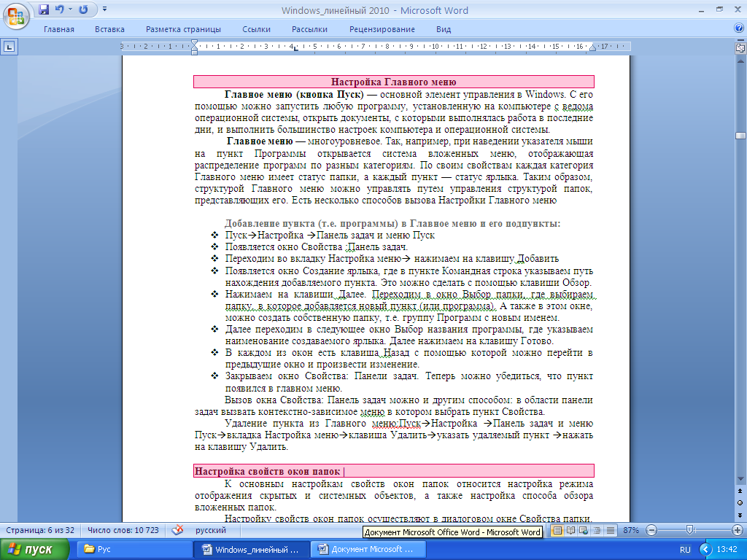Switch to Full Screen Reading view
The width and height of the screenshot is (747, 560).
(570, 530)
